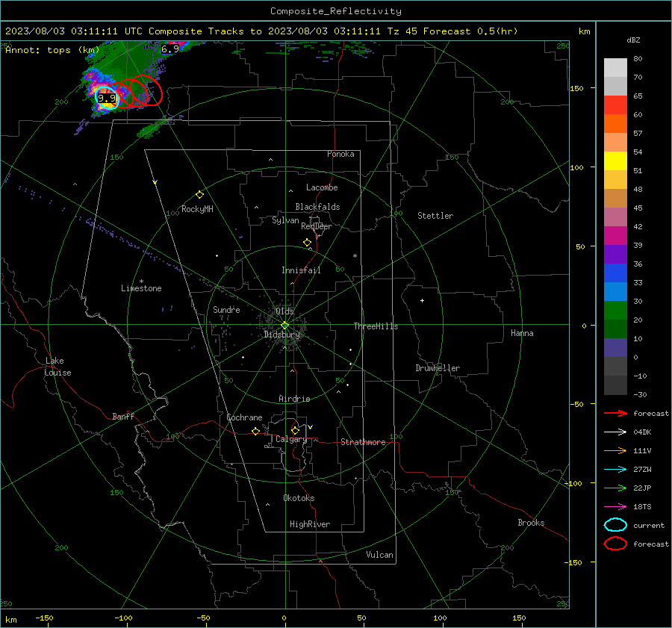Click the 6.9 storm top label
Screen dimensions: 672x628
(169, 49)
